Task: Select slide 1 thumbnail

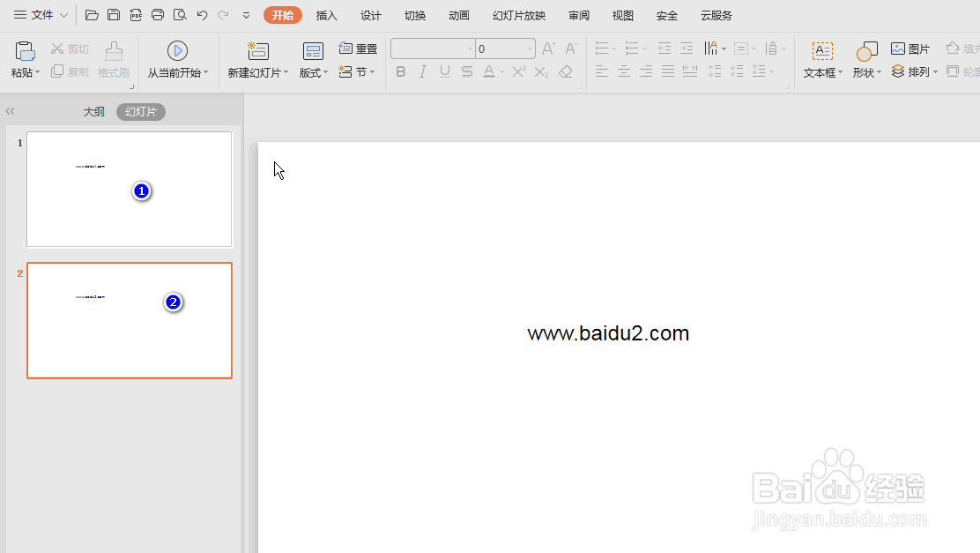Action: click(130, 190)
